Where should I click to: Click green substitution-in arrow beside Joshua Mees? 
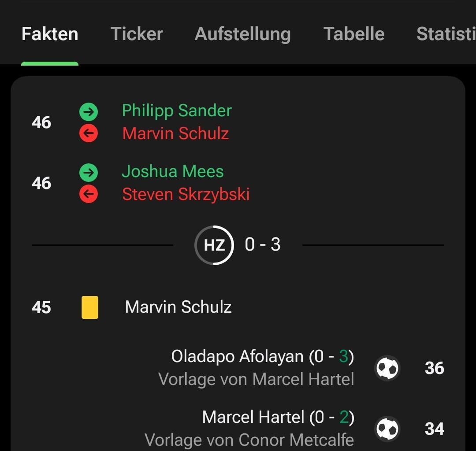89,173
